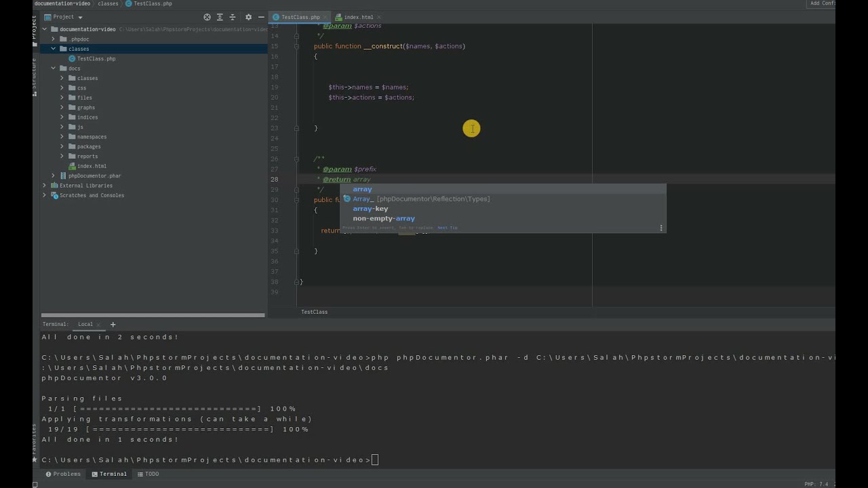Viewport: 868px width, 488px height.
Task: Expand the css folder
Action: point(62,88)
